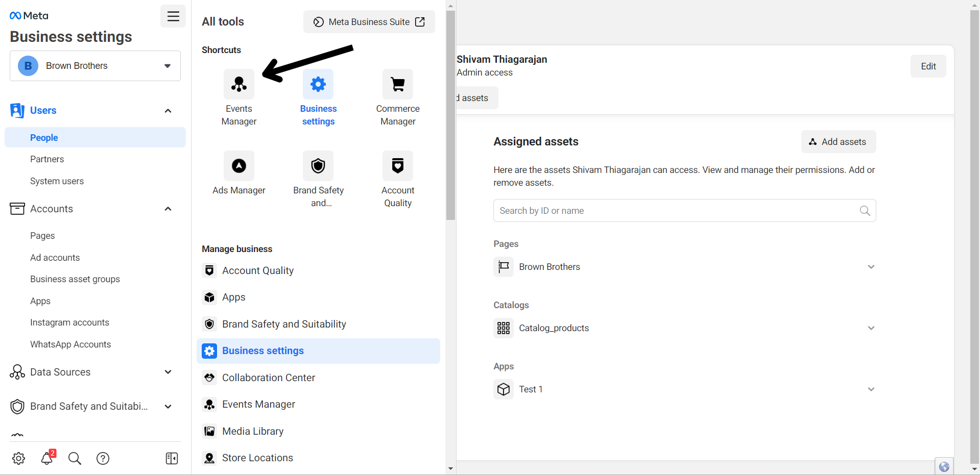Image resolution: width=980 pixels, height=475 pixels.
Task: Click the help question mark icon
Action: pyautogui.click(x=103, y=458)
